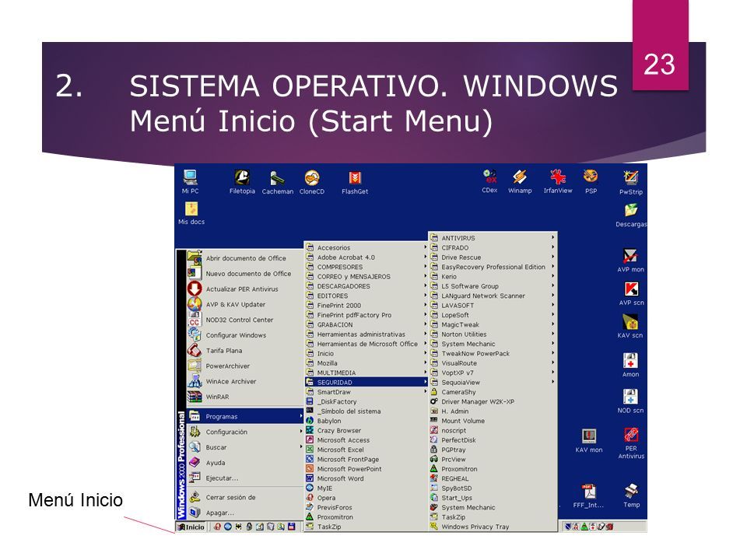Launch AVP scn desktop icon

(631, 293)
